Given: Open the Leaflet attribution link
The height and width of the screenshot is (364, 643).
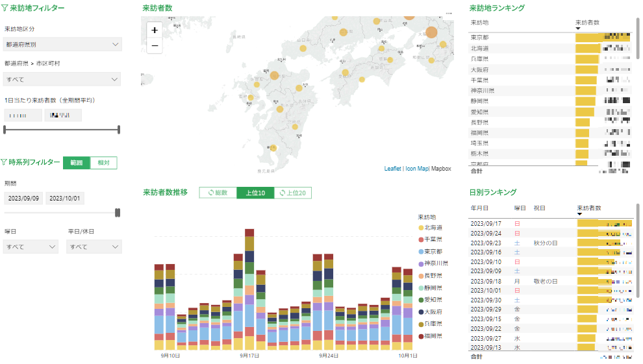Looking at the screenshot, I should click(x=392, y=168).
